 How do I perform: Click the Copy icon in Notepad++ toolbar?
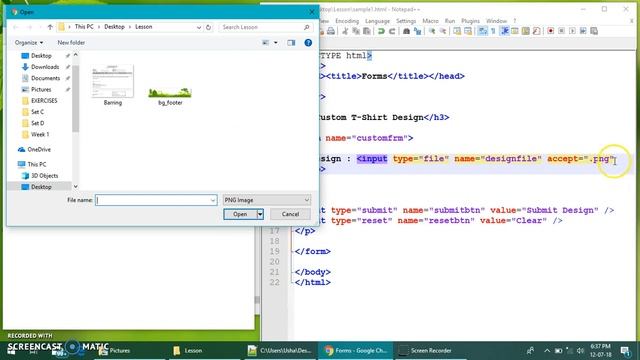coord(356,31)
